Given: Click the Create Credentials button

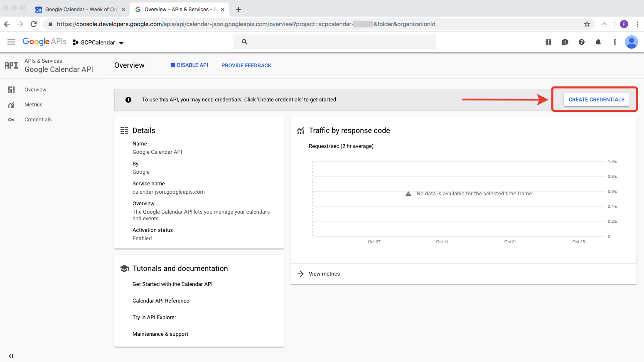Looking at the screenshot, I should [596, 100].
